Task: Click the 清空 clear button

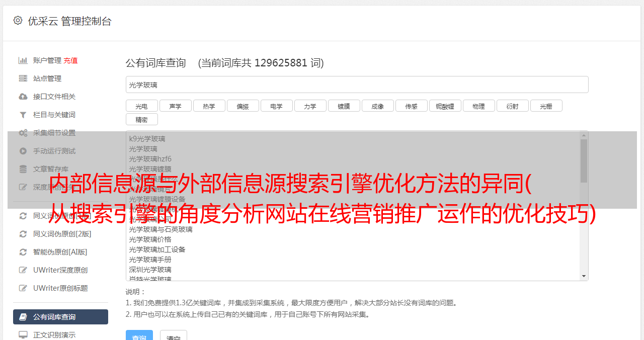Action: click(174, 336)
